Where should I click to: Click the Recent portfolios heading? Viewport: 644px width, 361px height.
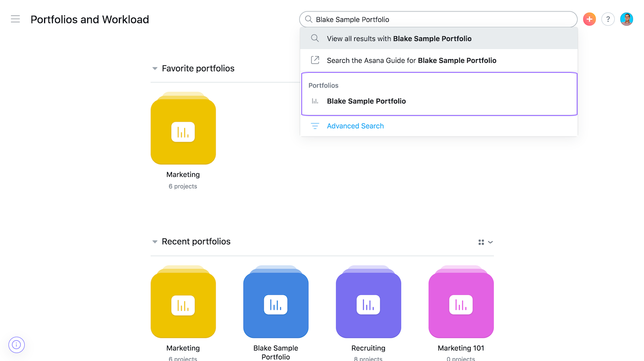click(196, 241)
